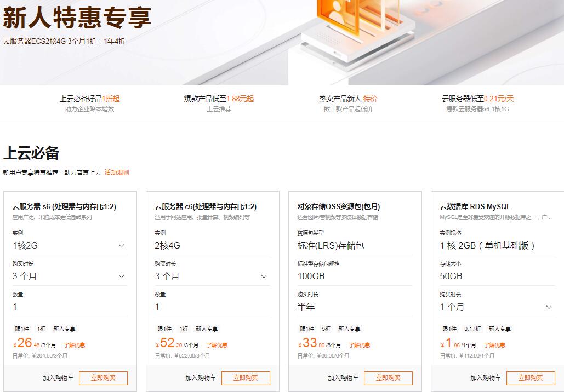Click the ¥1.88 /1个月 price

[458, 343]
